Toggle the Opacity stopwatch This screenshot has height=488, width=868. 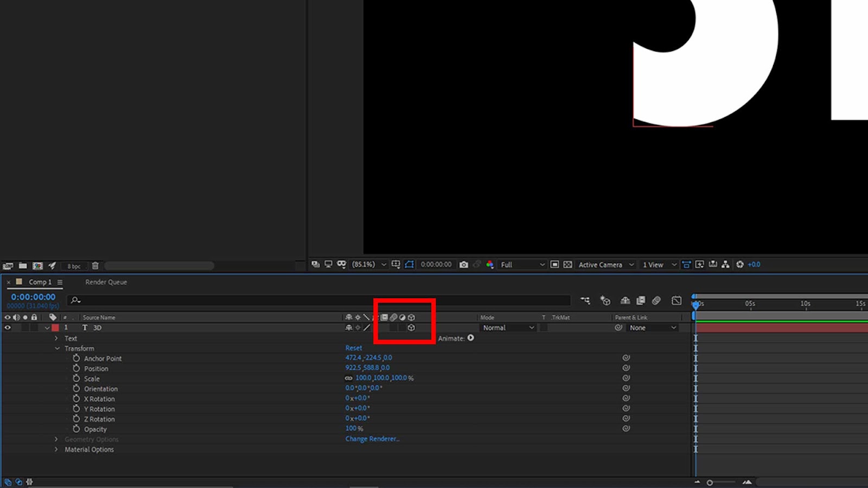[76, 428]
